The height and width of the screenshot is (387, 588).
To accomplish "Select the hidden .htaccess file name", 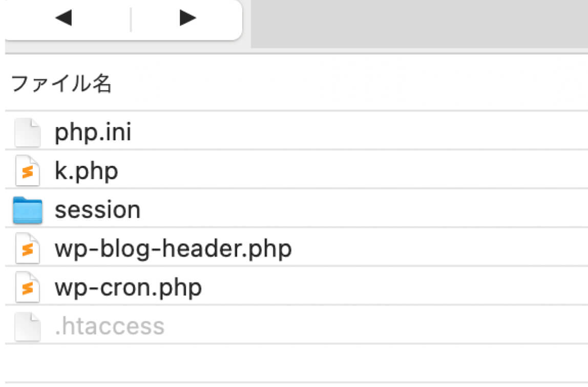I will click(x=110, y=326).
